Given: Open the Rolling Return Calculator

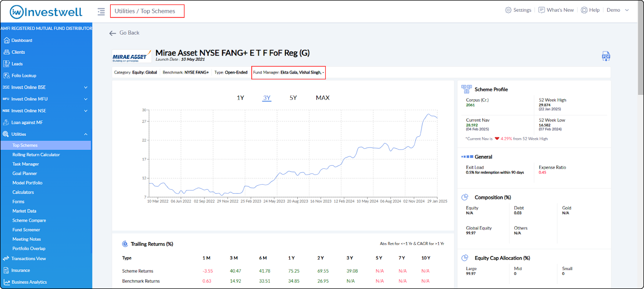Looking at the screenshot, I should pyautogui.click(x=36, y=155).
